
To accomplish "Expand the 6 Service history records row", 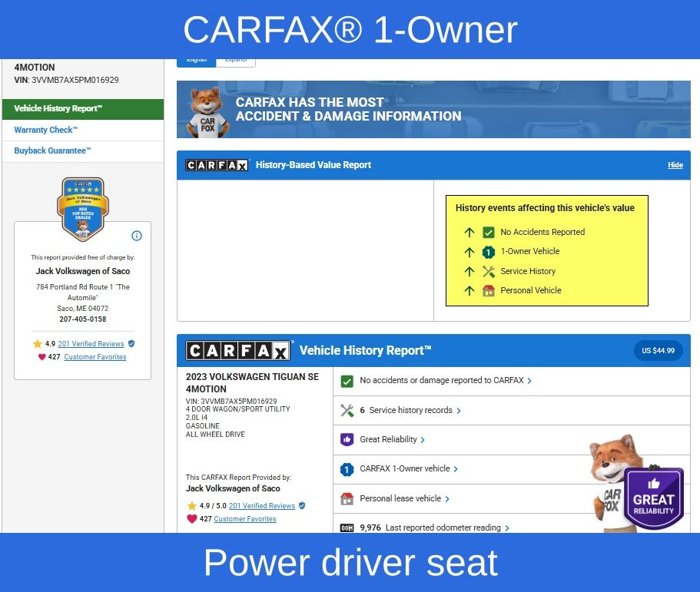I will (410, 411).
